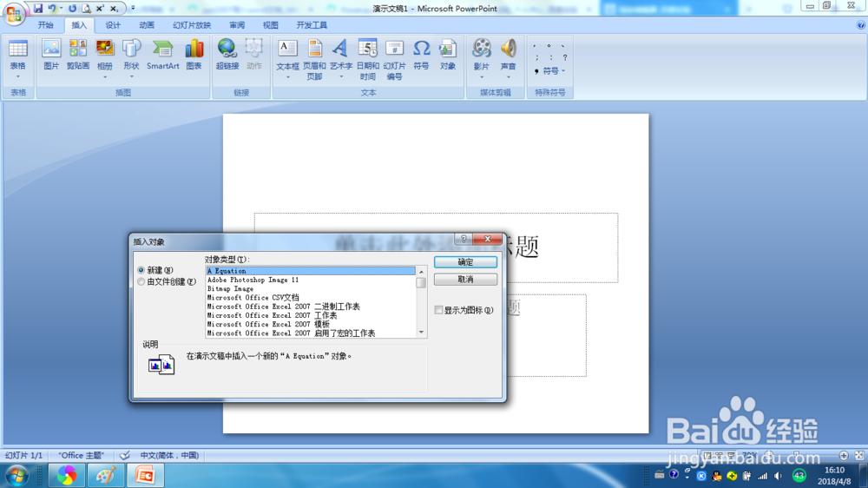Screen dimensions: 868x488
Task: Add a 超链接 hyperlink
Action: tap(227, 55)
